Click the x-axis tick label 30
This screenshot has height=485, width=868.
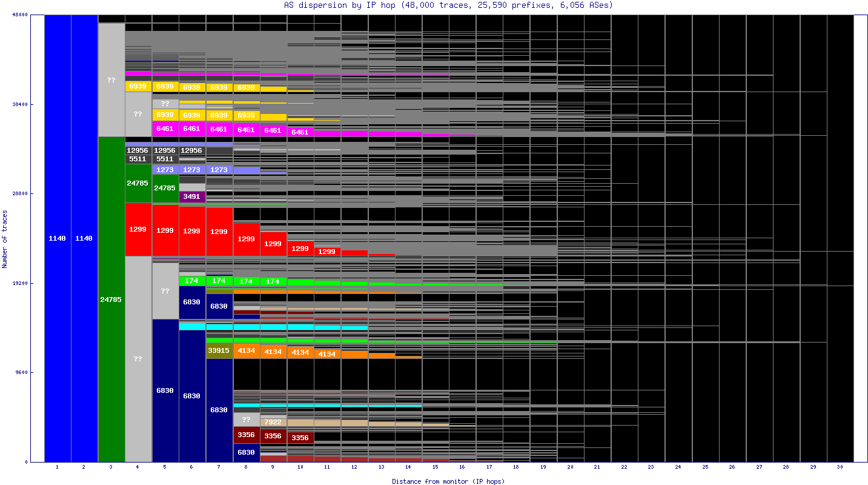pyautogui.click(x=840, y=467)
